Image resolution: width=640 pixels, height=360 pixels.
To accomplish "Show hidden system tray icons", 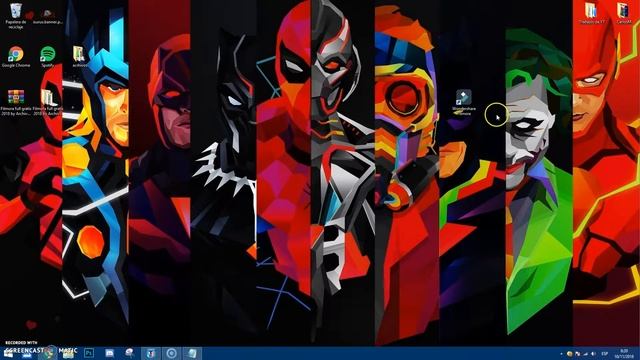I will [562, 354].
